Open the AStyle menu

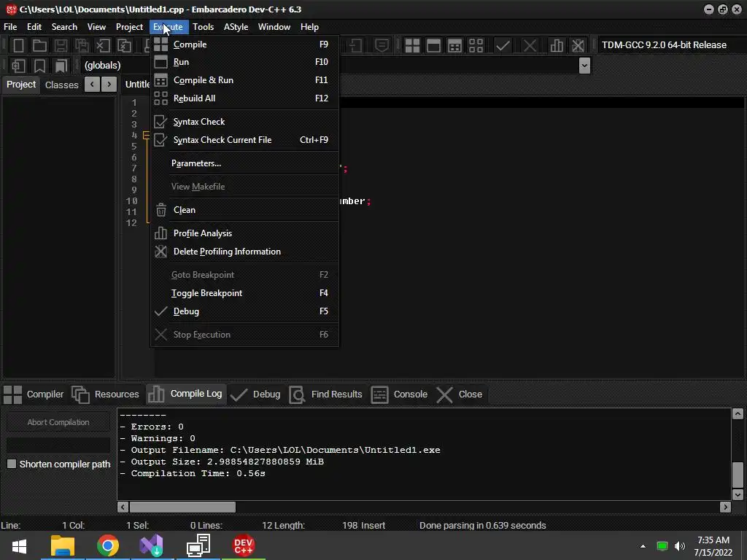(236, 27)
